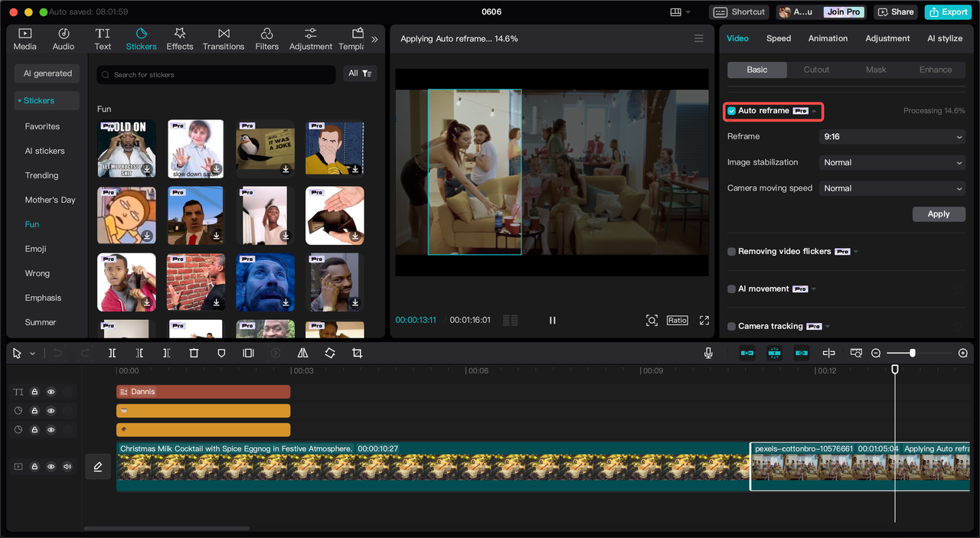Viewport: 980px width, 538px height.
Task: Uncheck the Auto reframe checkbox
Action: [x=732, y=111]
